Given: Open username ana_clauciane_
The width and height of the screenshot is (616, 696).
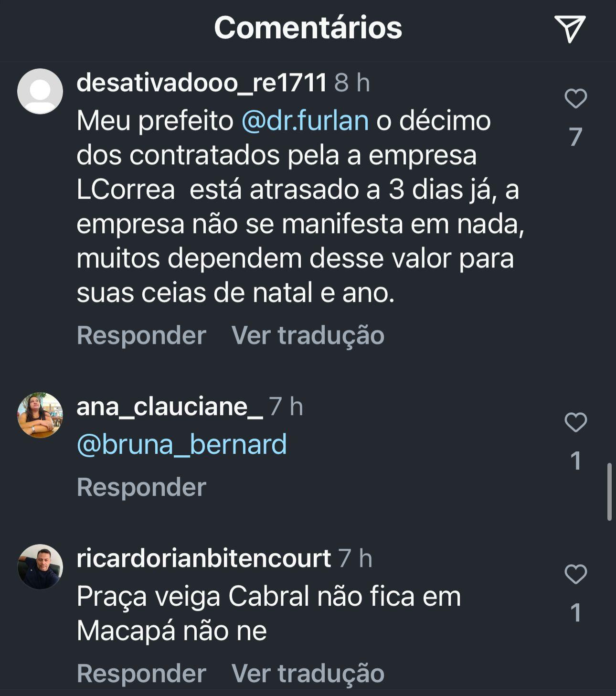Looking at the screenshot, I should [x=170, y=407].
